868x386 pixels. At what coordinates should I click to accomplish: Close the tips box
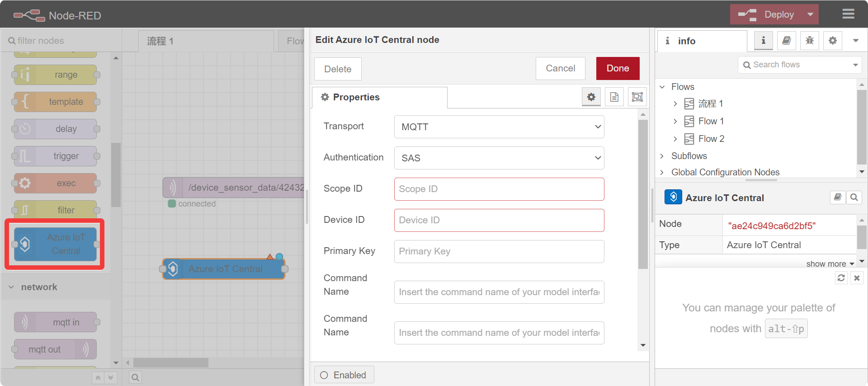tap(857, 278)
